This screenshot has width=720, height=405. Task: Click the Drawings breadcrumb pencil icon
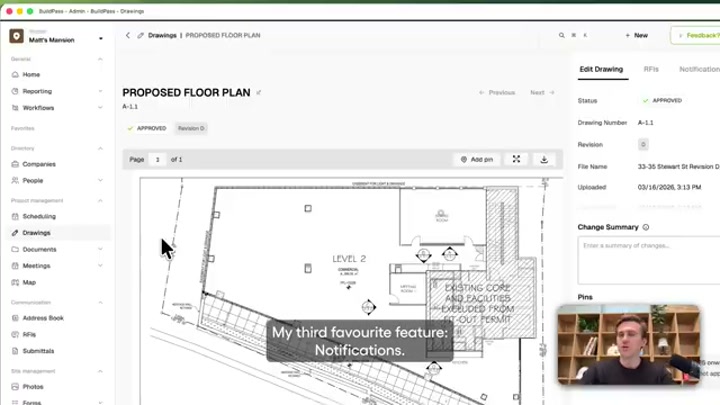[141, 35]
